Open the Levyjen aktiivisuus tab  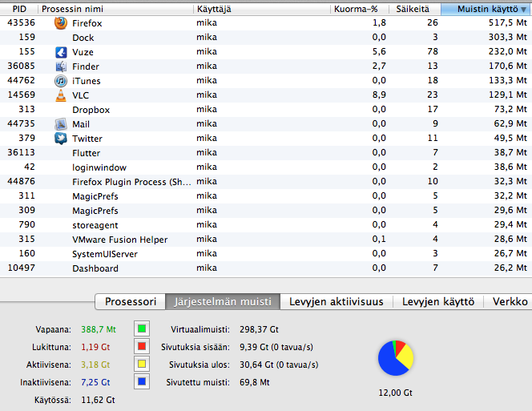click(x=337, y=301)
